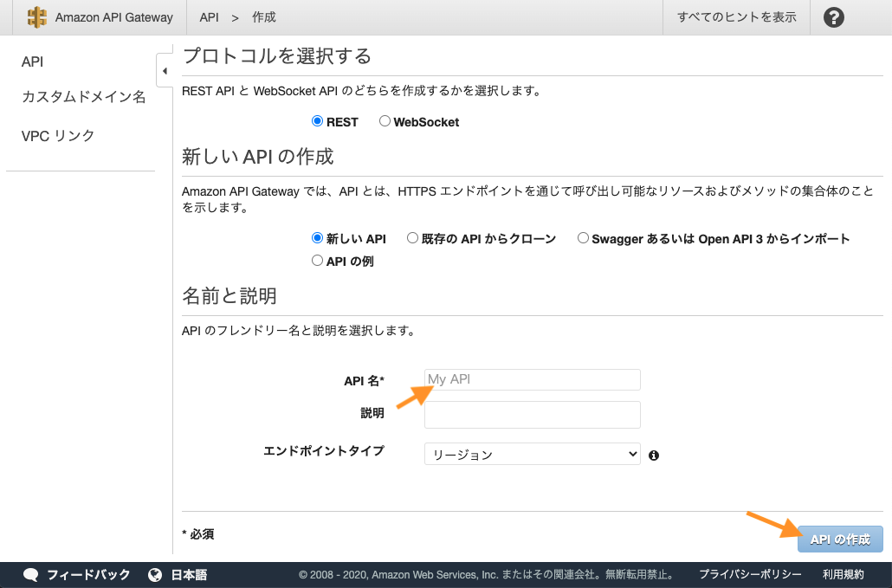Click the Amazon API Gateway logo icon
The height and width of the screenshot is (588, 892).
click(x=37, y=17)
